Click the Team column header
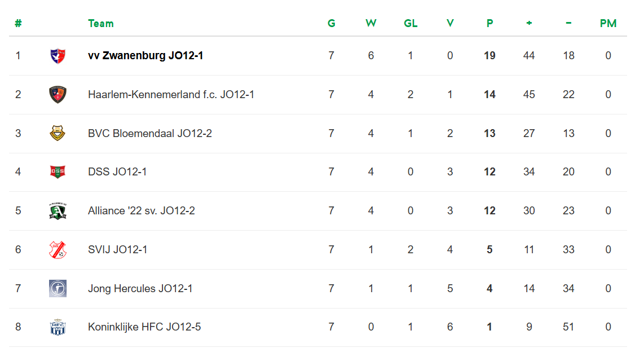This screenshot has width=644, height=348. pyautogui.click(x=101, y=24)
